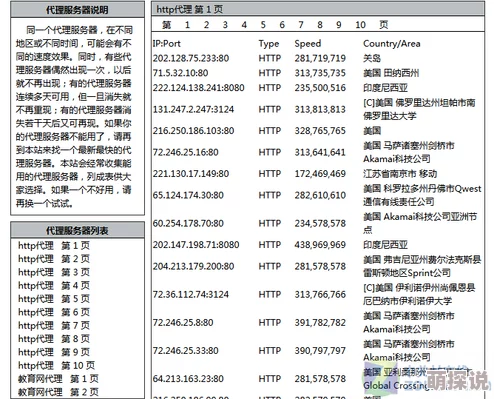Open sidebar link http代理 第 9 页
Viewport: 494px width, 399px height.
tap(54, 352)
